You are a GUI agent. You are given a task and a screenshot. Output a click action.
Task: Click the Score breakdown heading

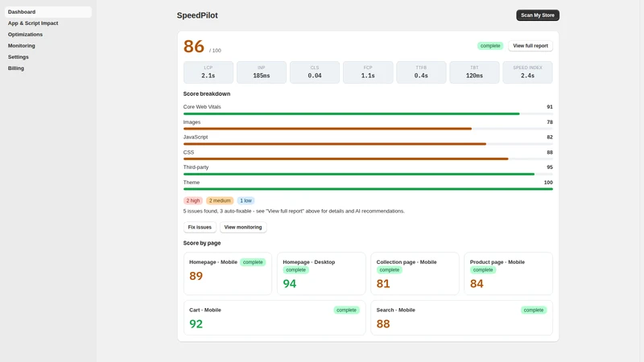(x=207, y=93)
